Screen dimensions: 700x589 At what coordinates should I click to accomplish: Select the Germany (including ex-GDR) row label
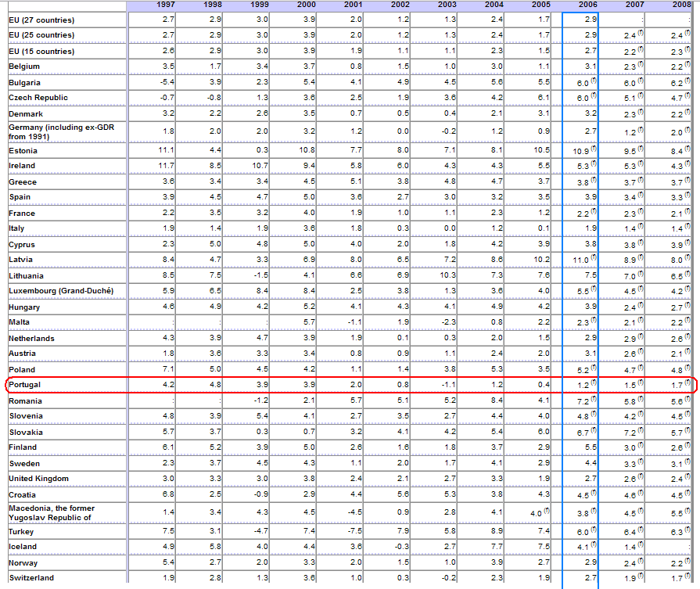[x=62, y=131]
